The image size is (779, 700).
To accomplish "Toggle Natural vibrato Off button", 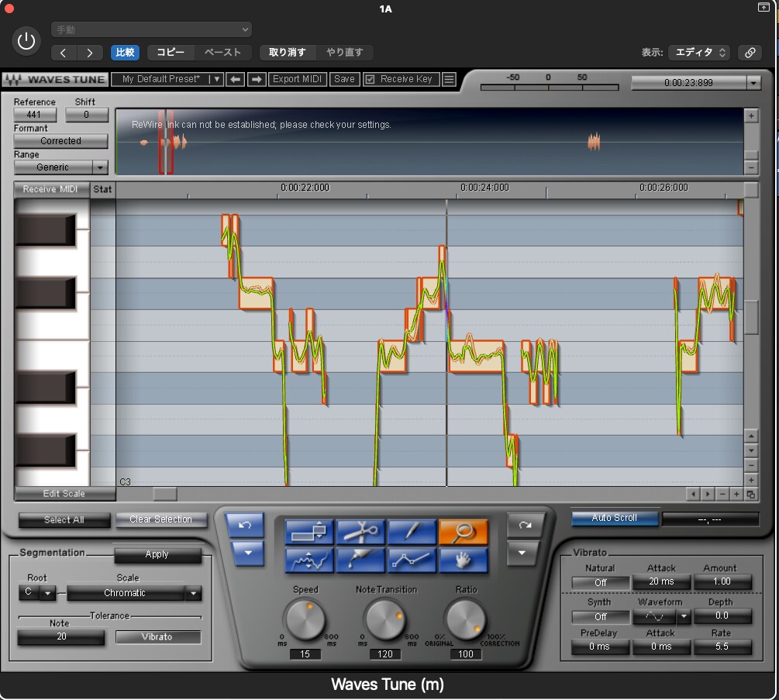I will click(x=600, y=582).
